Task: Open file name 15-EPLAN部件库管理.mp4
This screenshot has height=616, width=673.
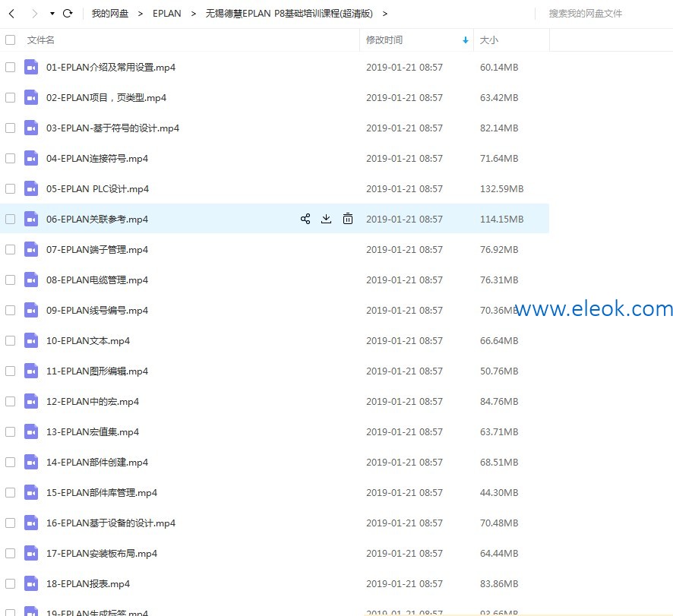Action: point(102,493)
